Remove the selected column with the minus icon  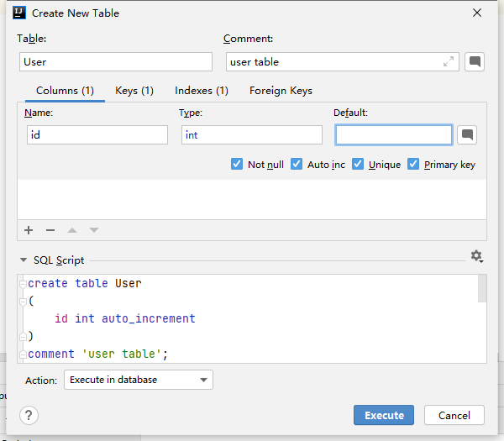pyautogui.click(x=50, y=230)
